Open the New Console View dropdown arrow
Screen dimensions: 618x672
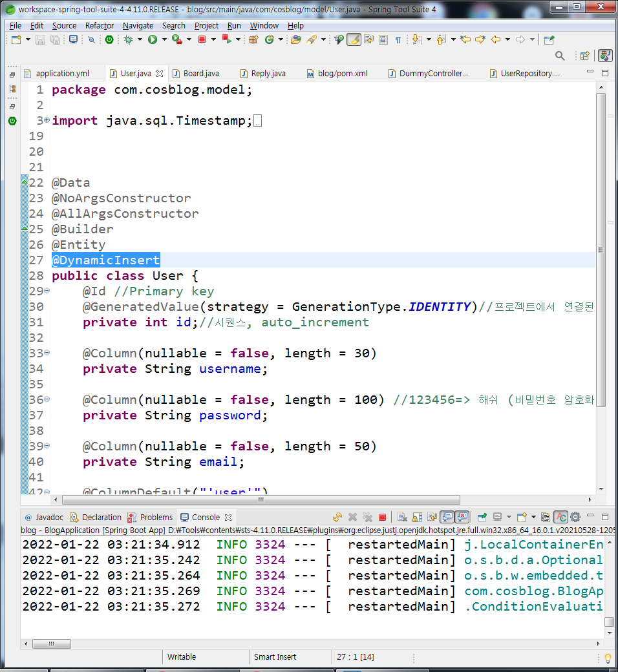[533, 518]
